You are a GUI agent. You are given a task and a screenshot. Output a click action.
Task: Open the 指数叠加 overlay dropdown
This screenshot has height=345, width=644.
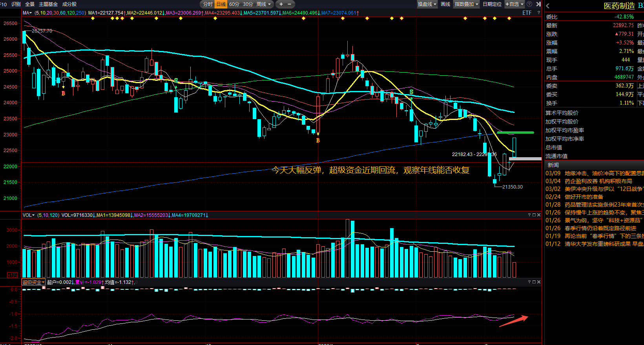tap(466, 4)
